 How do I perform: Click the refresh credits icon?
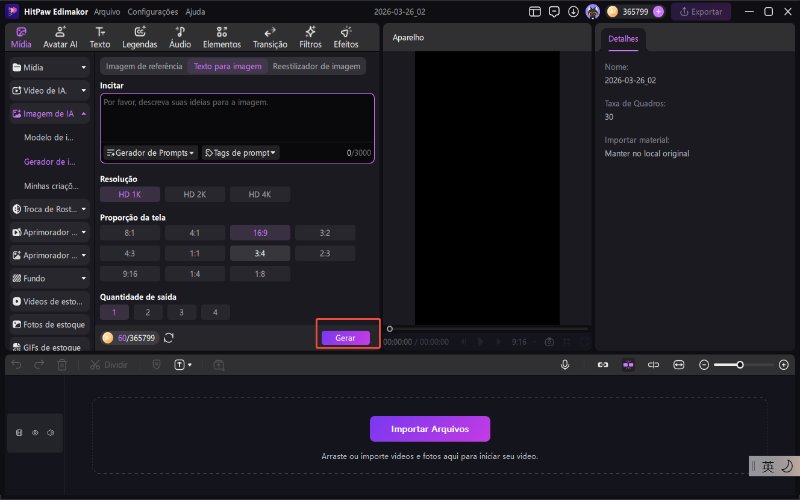pyautogui.click(x=169, y=338)
